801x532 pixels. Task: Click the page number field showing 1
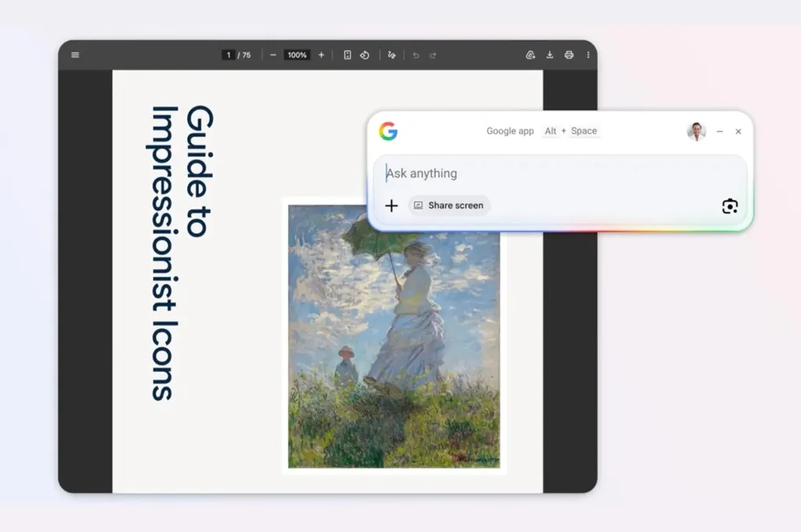(x=228, y=55)
